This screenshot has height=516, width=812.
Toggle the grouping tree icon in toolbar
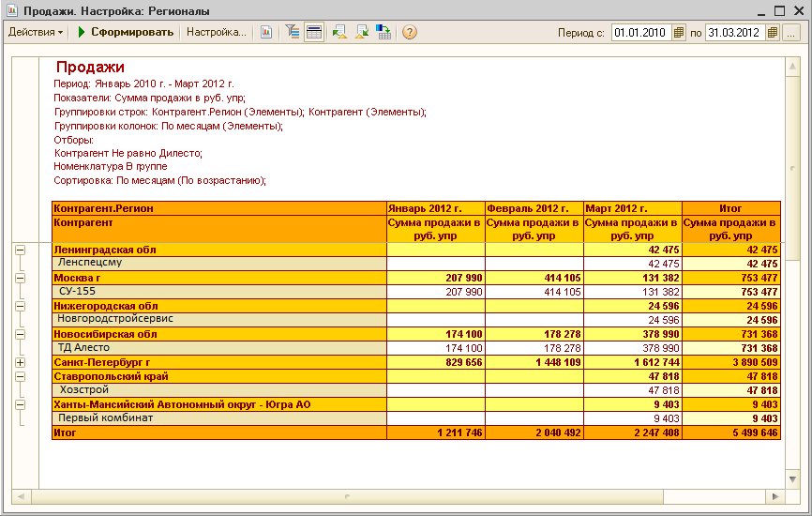pyautogui.click(x=293, y=32)
